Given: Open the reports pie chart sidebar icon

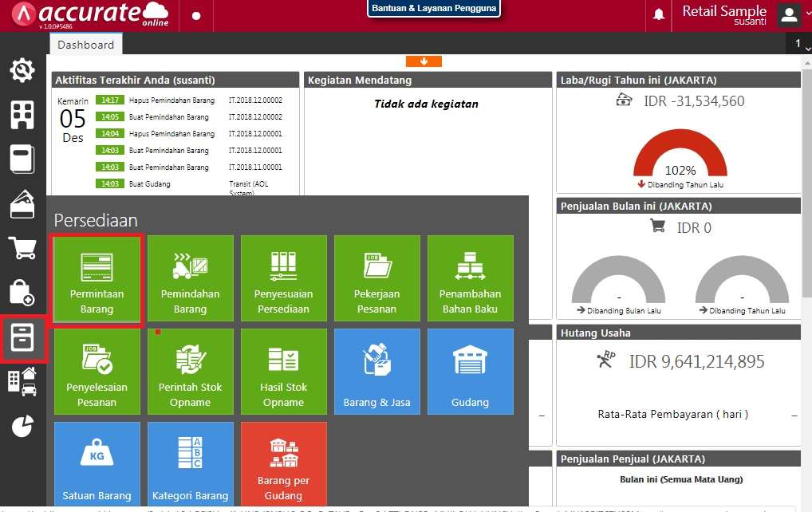Looking at the screenshot, I should 22,426.
